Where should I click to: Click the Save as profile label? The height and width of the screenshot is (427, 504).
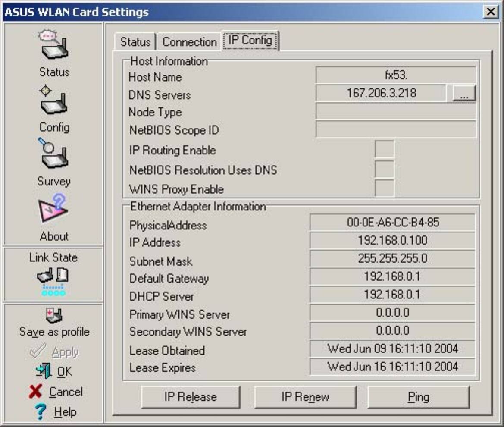[54, 332]
